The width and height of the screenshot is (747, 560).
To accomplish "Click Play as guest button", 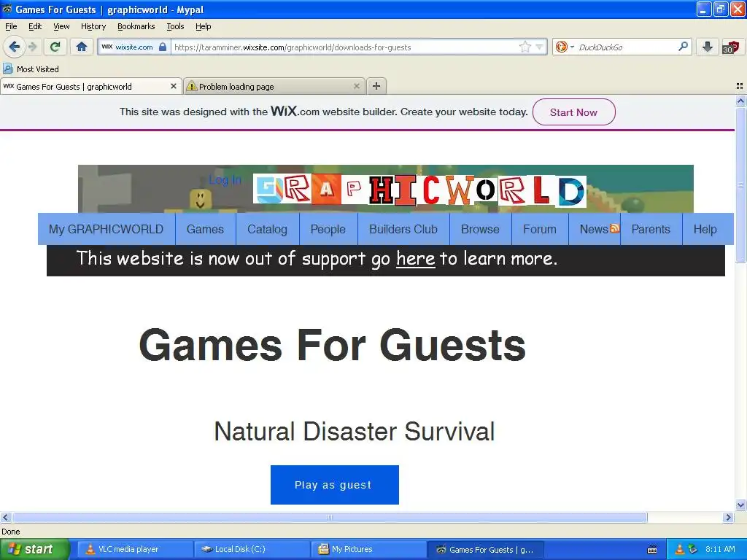I will point(334,485).
